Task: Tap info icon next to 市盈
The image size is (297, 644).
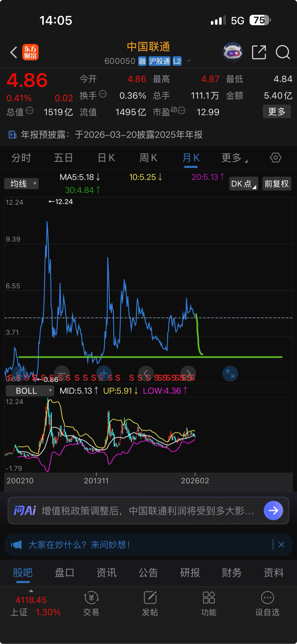Action: coord(181,111)
